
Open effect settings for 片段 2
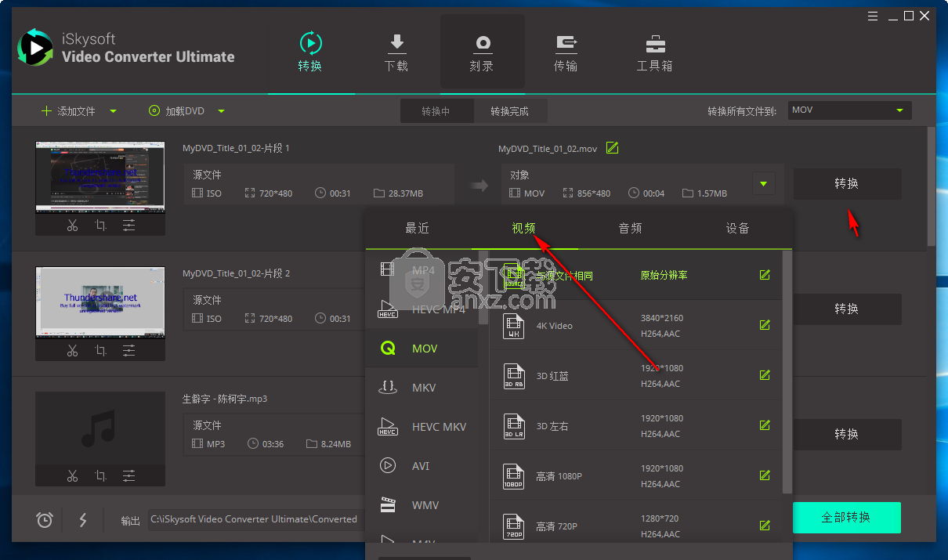128,351
